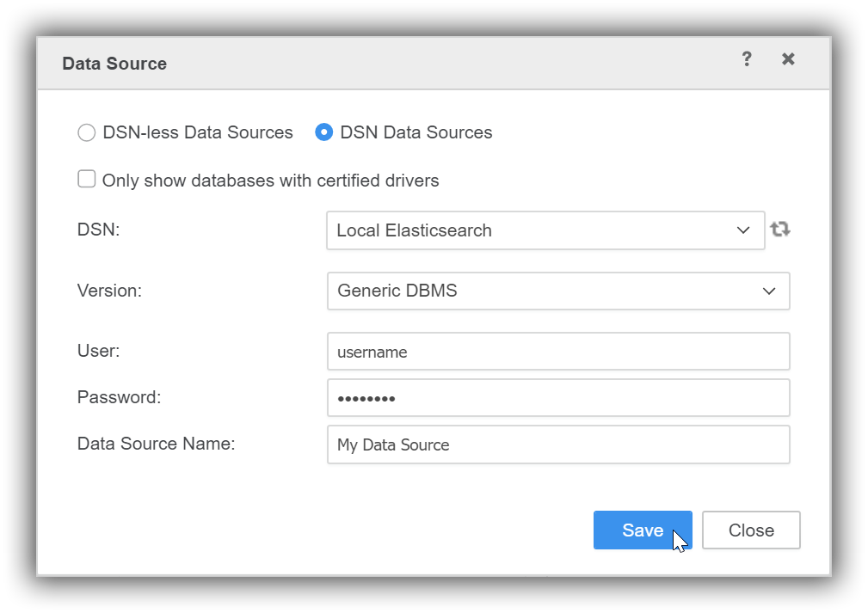Click the Close button
This screenshot has height=613, width=868.
[750, 530]
